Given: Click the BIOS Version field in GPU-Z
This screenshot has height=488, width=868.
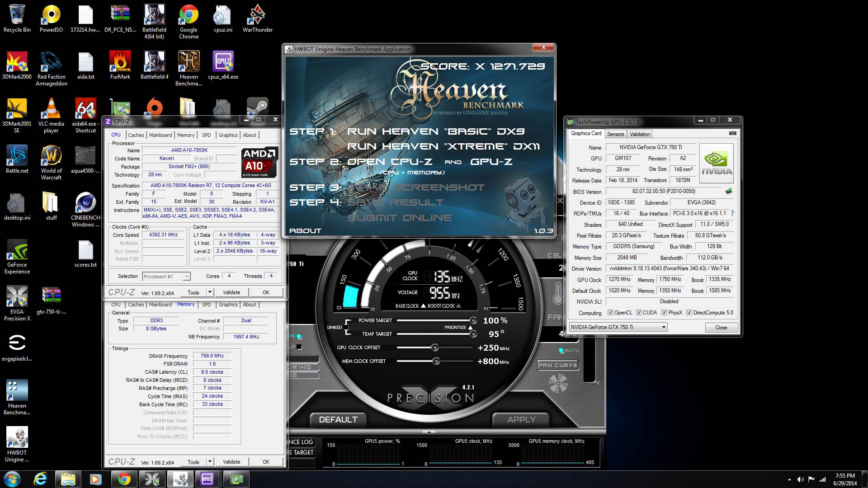Looking at the screenshot, I should (663, 191).
